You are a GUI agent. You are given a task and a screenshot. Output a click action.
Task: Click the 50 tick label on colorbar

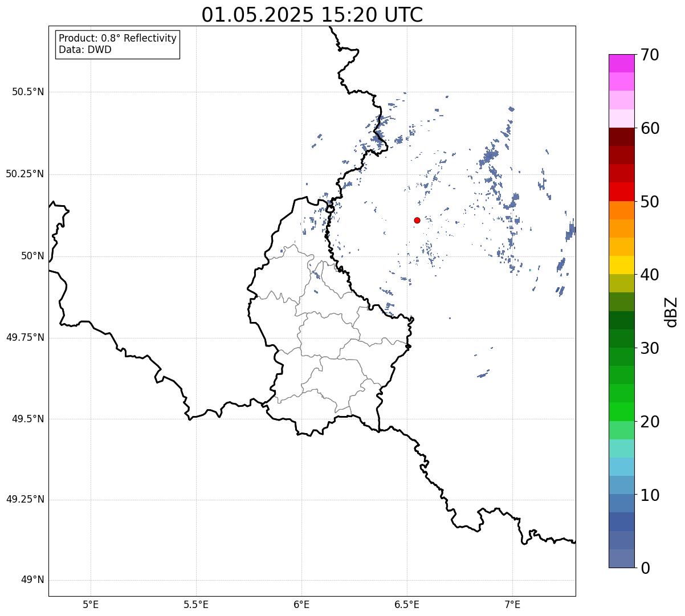(x=649, y=202)
